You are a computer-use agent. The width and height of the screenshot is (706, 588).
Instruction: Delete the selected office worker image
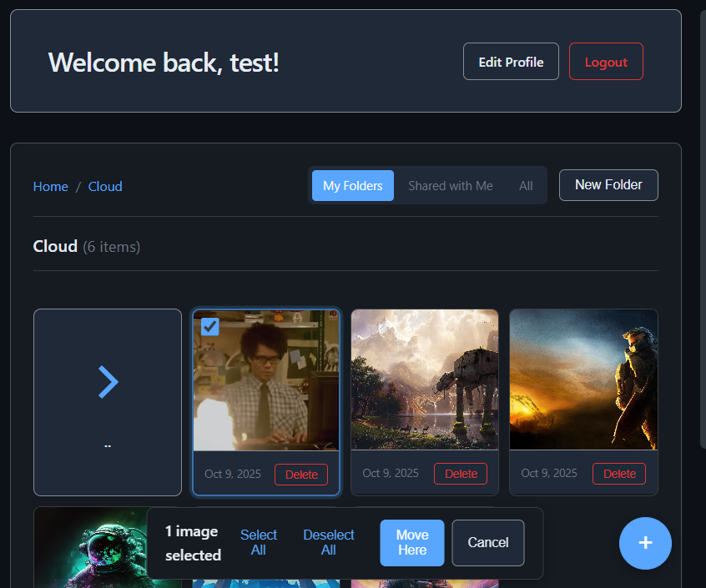[x=301, y=475]
